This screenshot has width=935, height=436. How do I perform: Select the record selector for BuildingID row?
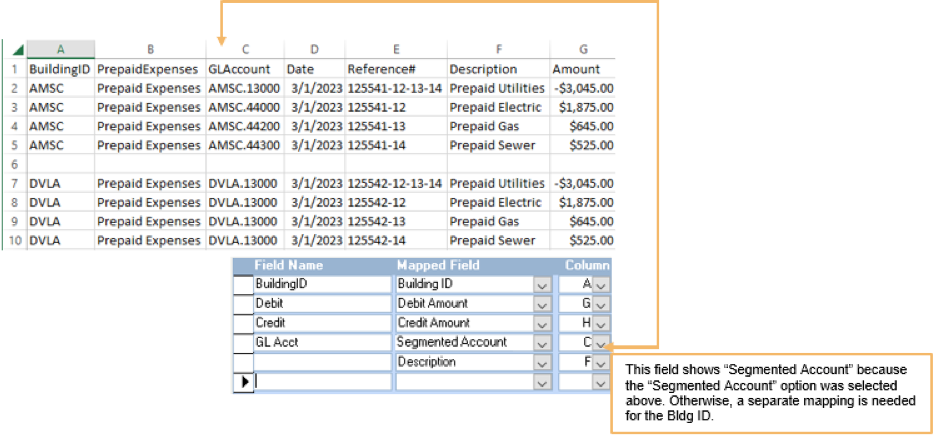pos(243,285)
